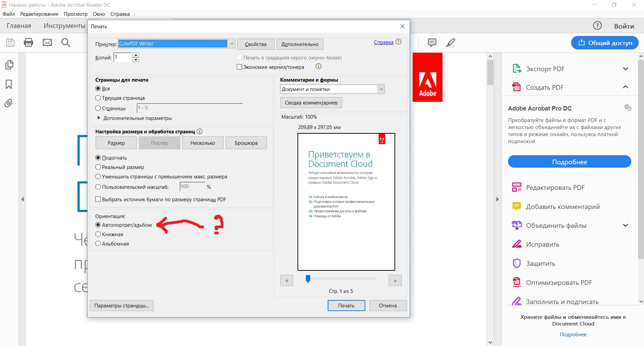Enable Экономия чернил/тонера checkbox
This screenshot has height=346, width=644.
pos(239,67)
